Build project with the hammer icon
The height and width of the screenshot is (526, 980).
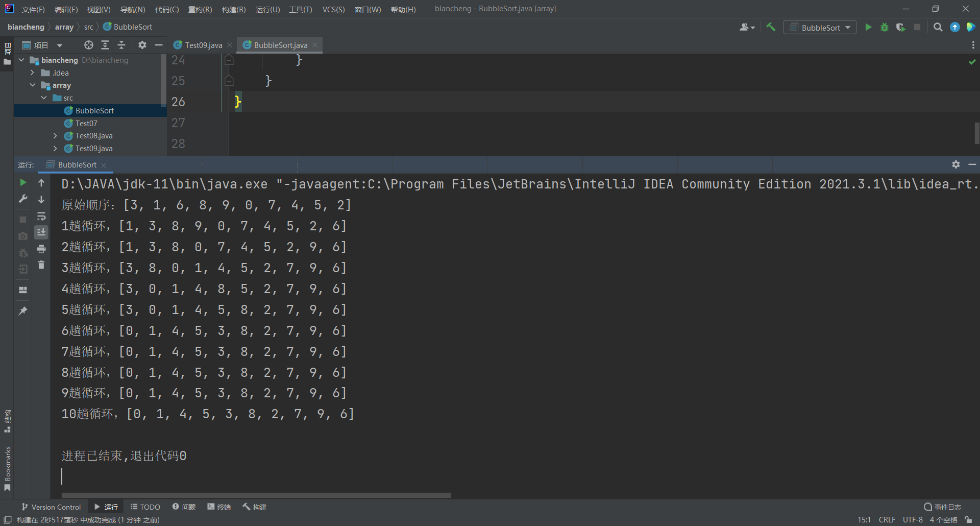tap(771, 27)
